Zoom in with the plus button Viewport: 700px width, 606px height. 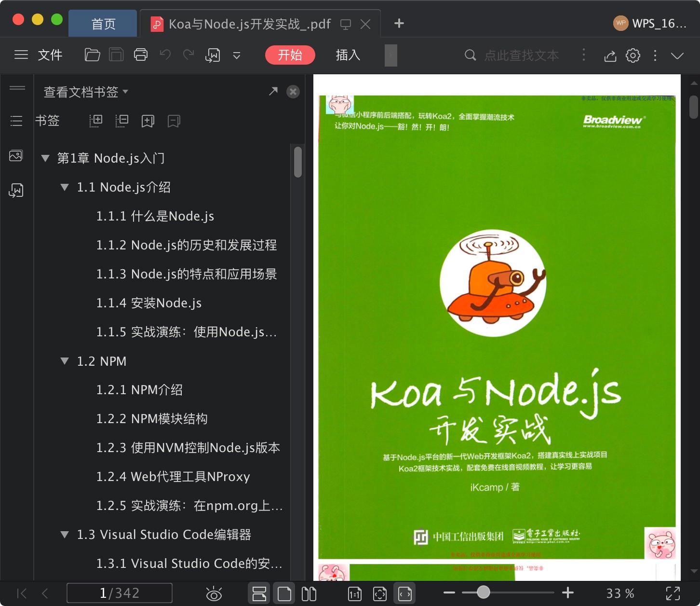pos(568,592)
